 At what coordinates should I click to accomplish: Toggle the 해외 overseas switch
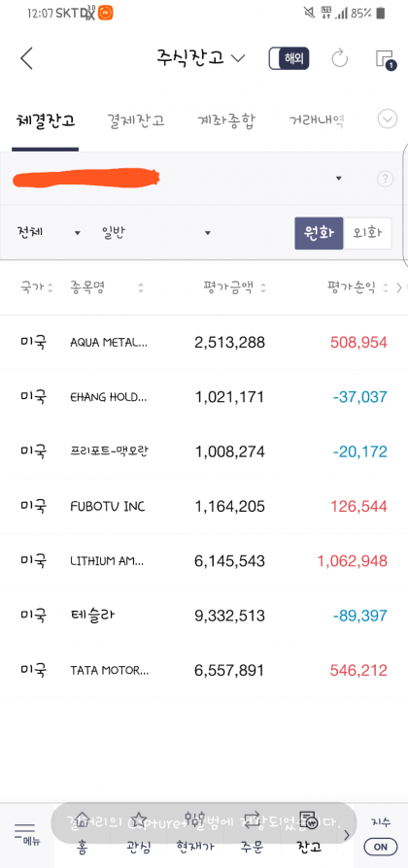(289, 58)
